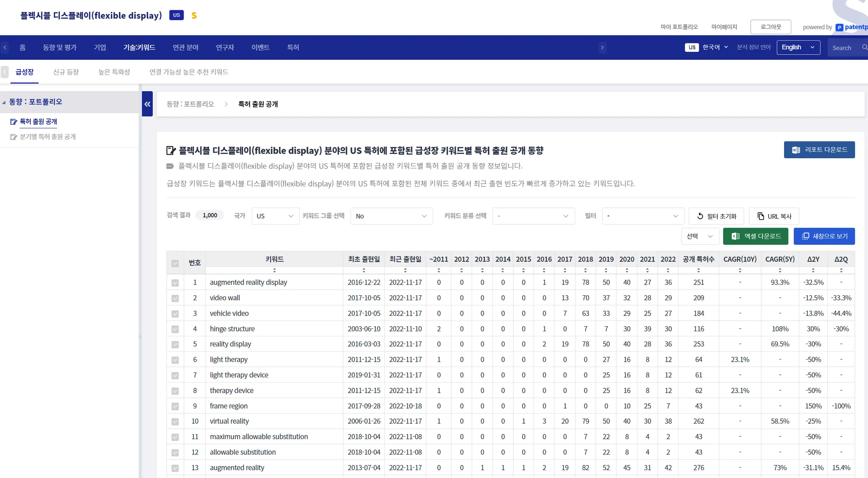Open table in new window 새창으로 보기
Viewport: 868px width, 478px height.
(824, 236)
